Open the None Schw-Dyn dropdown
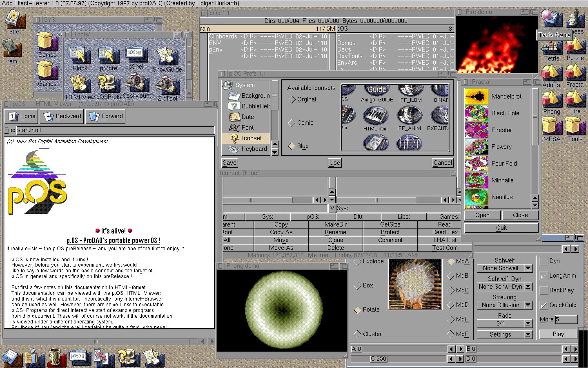588x368 pixels. coord(505,287)
